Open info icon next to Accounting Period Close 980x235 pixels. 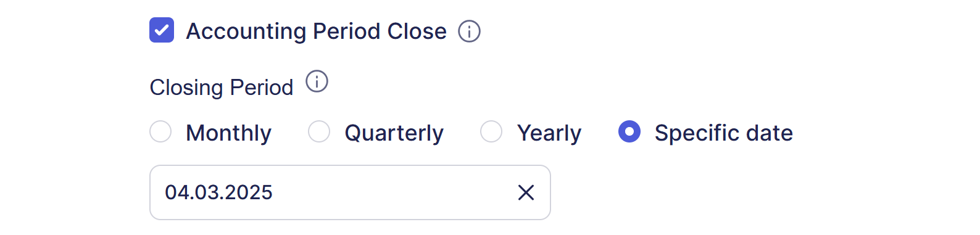click(469, 31)
